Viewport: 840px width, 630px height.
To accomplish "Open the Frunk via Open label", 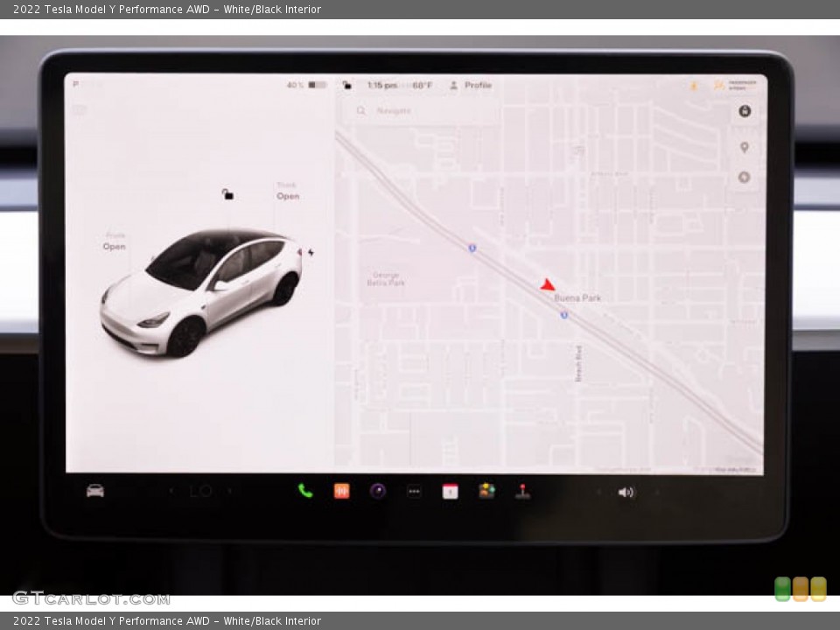I will [114, 247].
